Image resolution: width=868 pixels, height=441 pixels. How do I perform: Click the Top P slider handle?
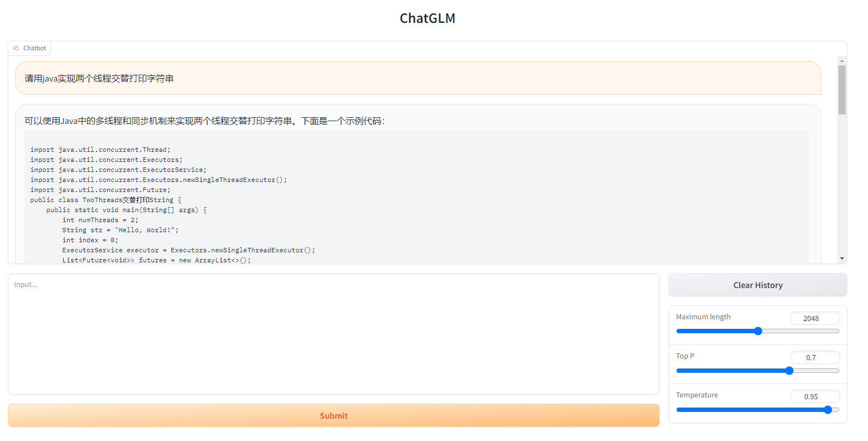coord(789,371)
